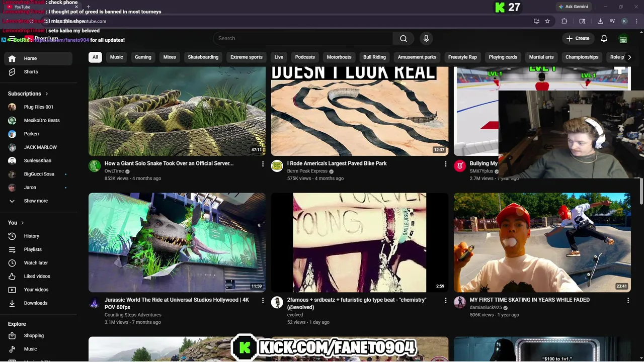Open the SunlessKhan subscription
Viewport: 644px width, 362px height.
click(x=38, y=160)
